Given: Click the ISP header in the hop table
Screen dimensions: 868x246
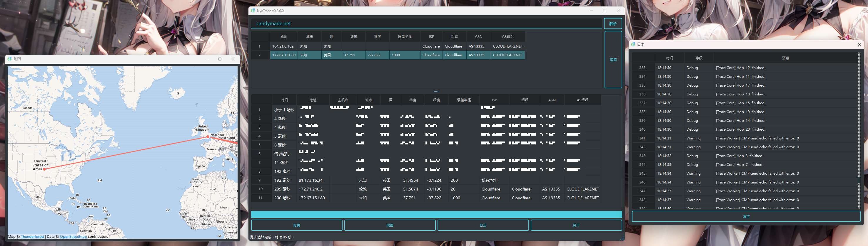Looking at the screenshot, I should pos(494,100).
